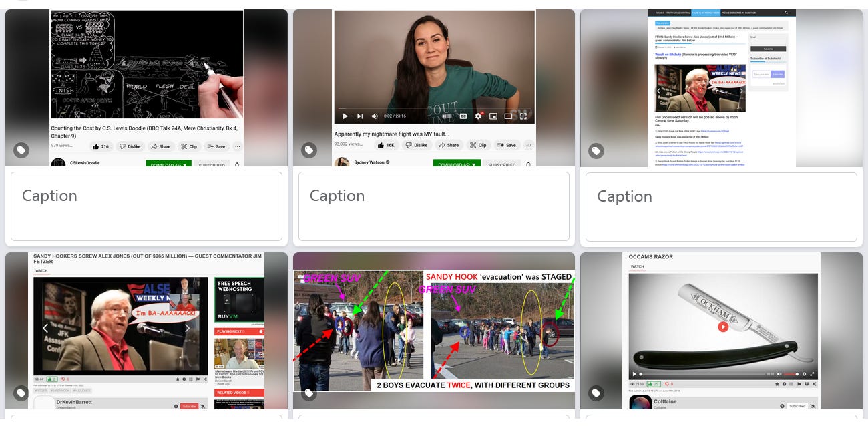Viewport: 868px width, 426px height.
Task: Click the tag icon on the DrKevinBarrett video image
Action: pyautogui.click(x=21, y=393)
